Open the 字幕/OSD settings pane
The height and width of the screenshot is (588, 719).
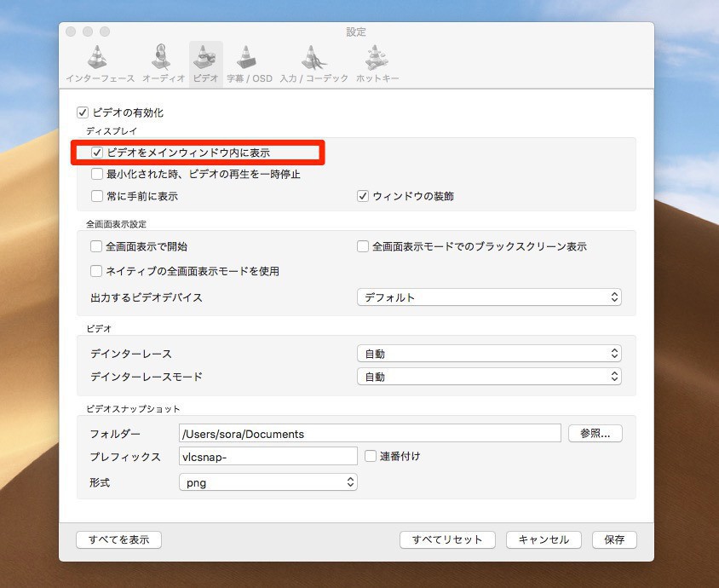pos(250,60)
